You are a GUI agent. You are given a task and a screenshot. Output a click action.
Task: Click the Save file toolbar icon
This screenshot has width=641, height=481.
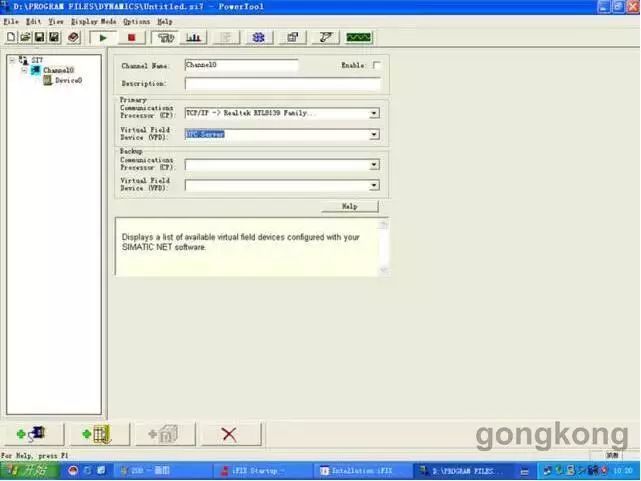coord(39,37)
